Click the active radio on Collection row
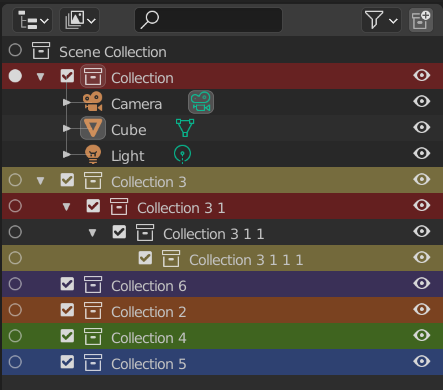The width and height of the screenshot is (443, 390). (15, 76)
